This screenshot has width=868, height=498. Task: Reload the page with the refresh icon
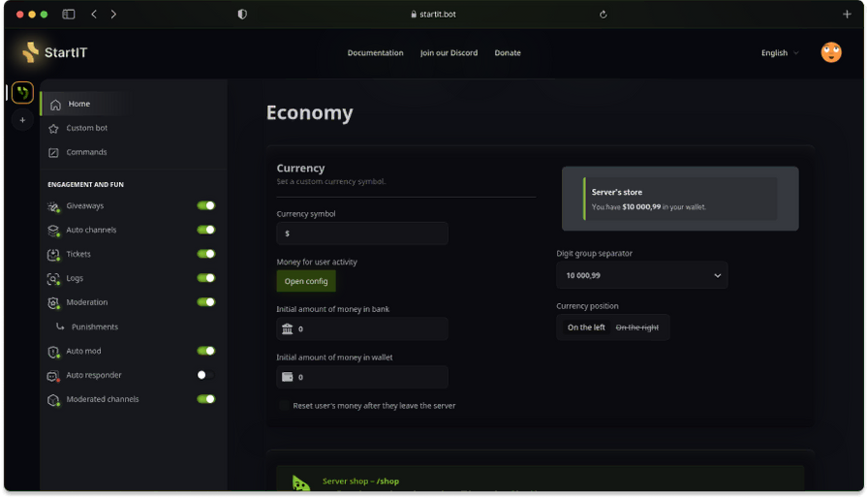coord(604,15)
